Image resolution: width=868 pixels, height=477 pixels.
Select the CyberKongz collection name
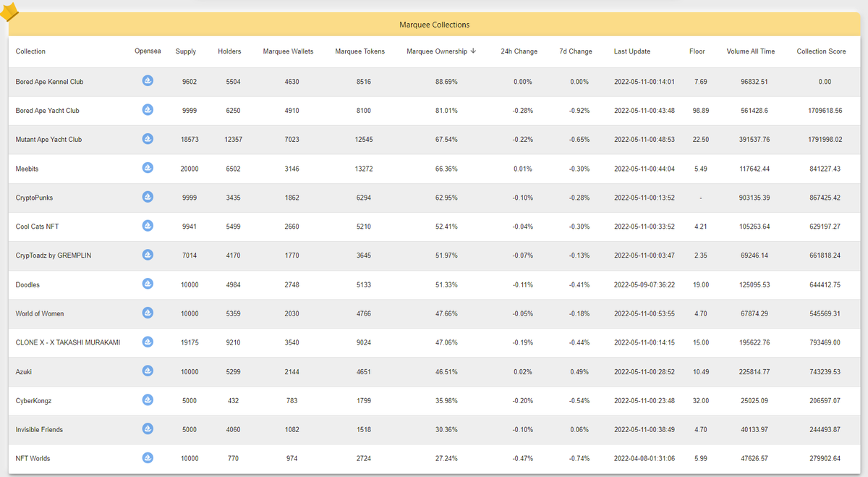tap(33, 400)
